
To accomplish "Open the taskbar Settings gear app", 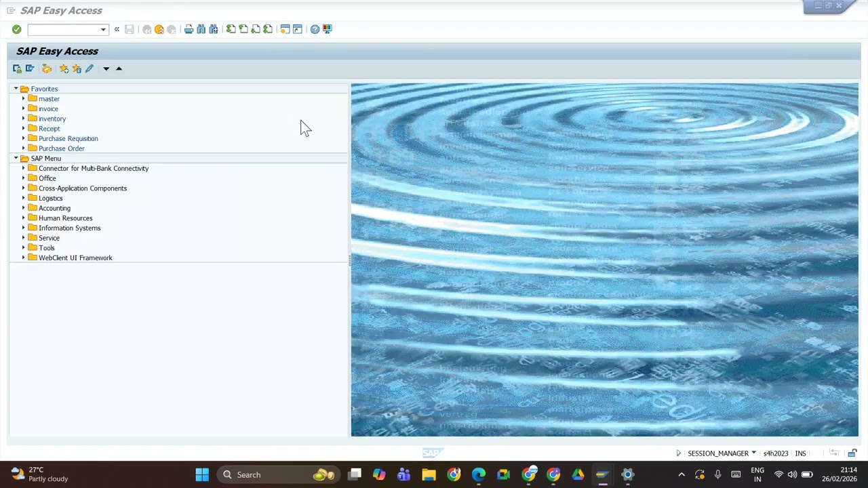I will 628,474.
